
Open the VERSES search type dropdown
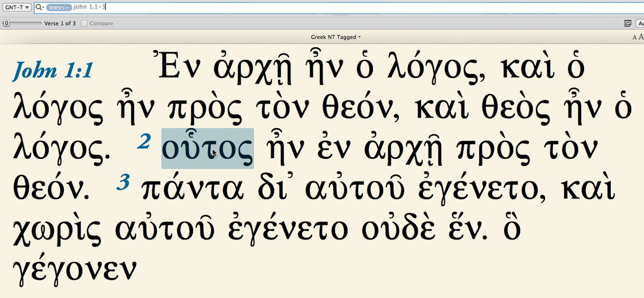[58, 8]
